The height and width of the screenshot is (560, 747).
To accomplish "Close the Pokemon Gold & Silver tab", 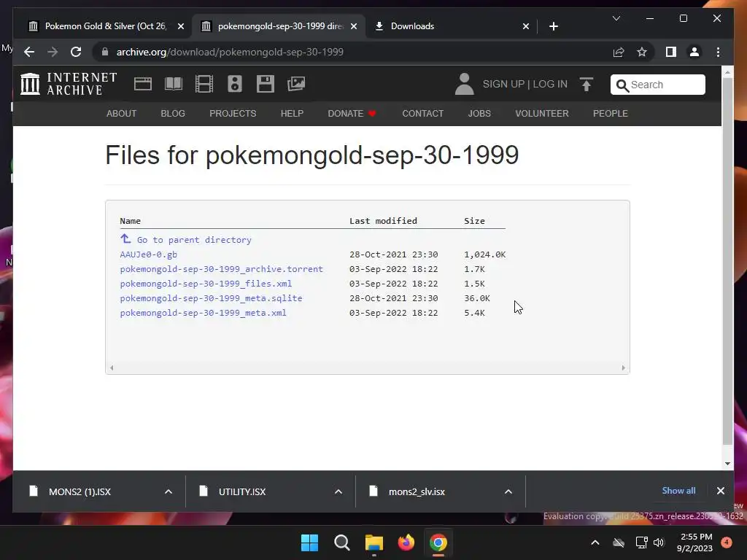I will [x=181, y=26].
